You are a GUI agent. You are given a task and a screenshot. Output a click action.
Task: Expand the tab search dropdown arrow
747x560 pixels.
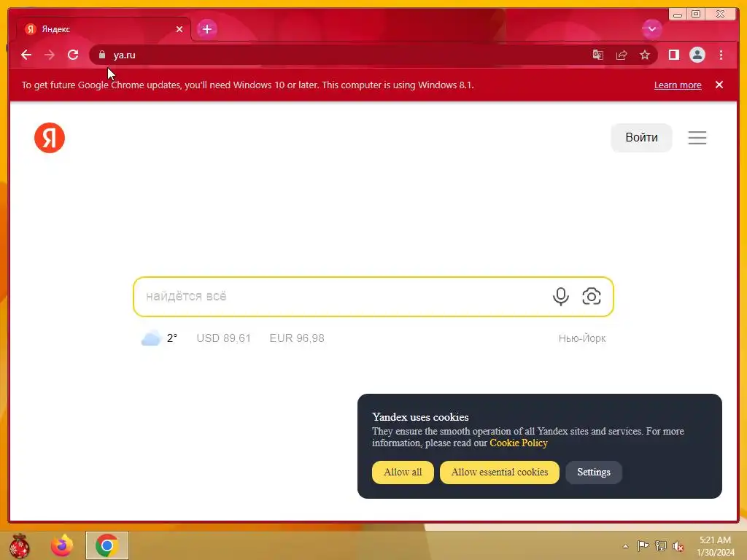[x=651, y=29]
